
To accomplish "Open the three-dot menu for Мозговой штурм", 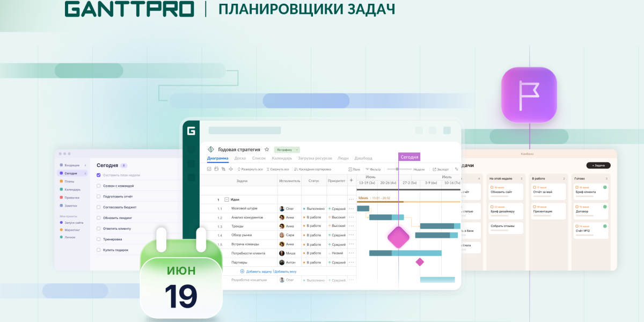I will (x=352, y=208).
